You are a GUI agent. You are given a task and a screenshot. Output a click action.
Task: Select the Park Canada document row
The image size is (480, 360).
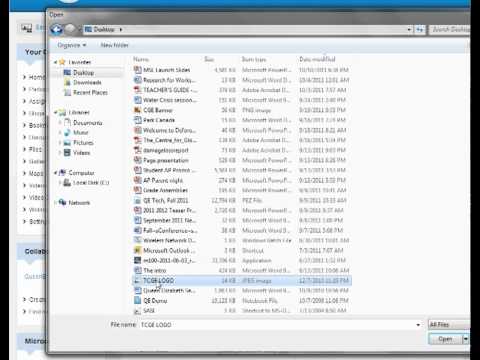[241, 120]
